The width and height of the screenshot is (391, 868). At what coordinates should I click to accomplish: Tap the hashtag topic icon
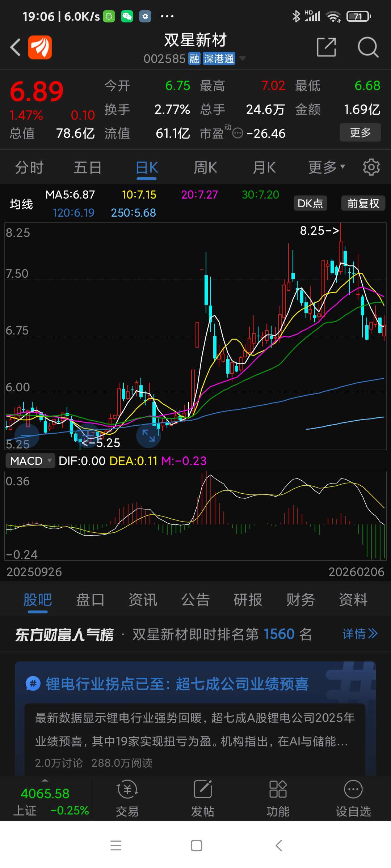33,684
